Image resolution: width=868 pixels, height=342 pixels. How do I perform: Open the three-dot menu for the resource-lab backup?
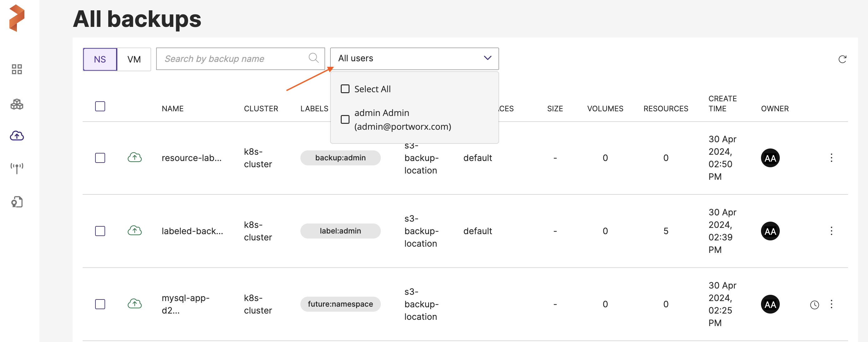[831, 158]
